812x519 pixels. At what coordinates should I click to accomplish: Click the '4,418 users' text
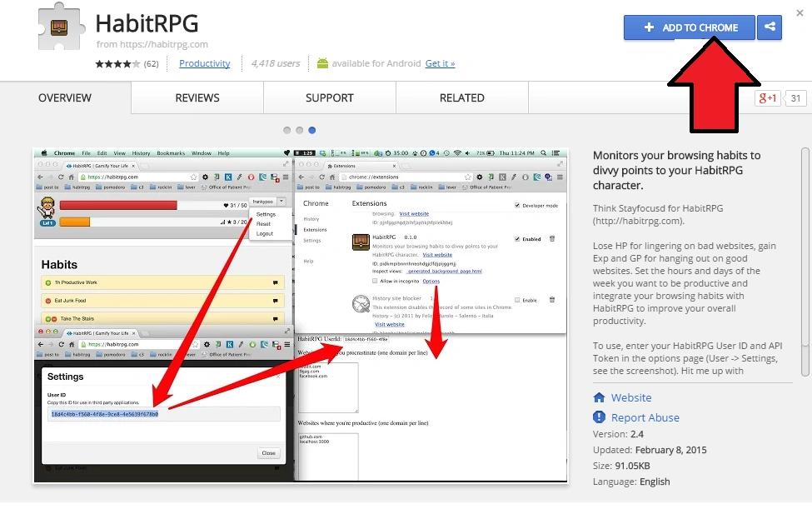tap(276, 63)
